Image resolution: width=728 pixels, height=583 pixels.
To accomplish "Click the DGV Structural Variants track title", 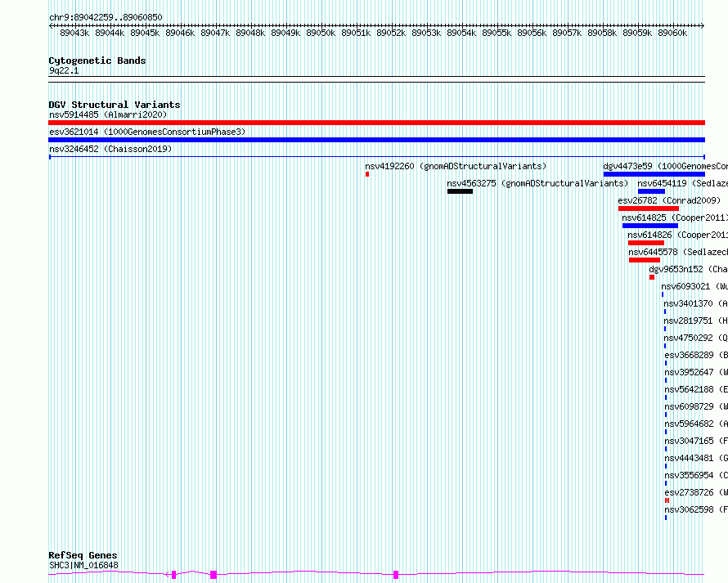I will 115,105.
